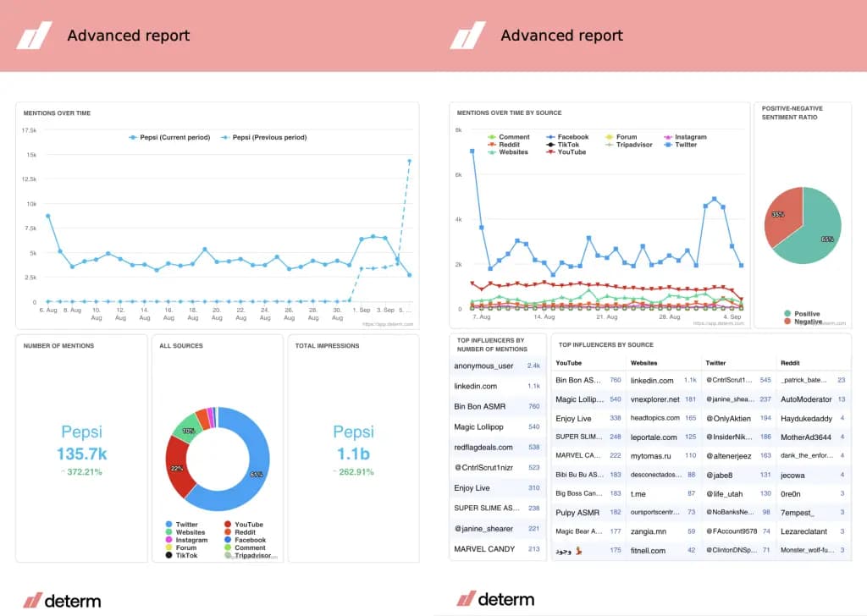Image resolution: width=867 pixels, height=616 pixels.
Task: Select the YouTube column in Top Influencers by Source
Action: 569,362
